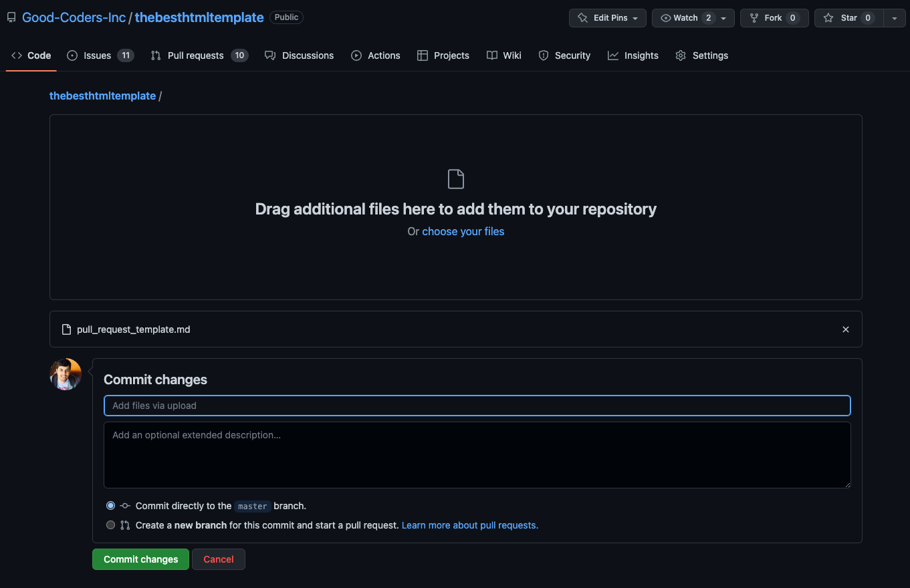Remove pull_request_template.md with the X icon
This screenshot has width=910, height=588.
coord(846,329)
